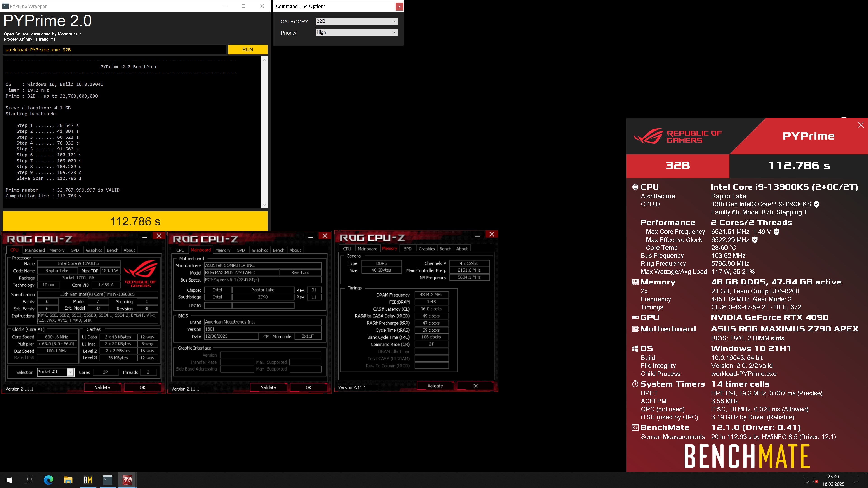Open the CATEGORY 32B dropdown

[356, 21]
